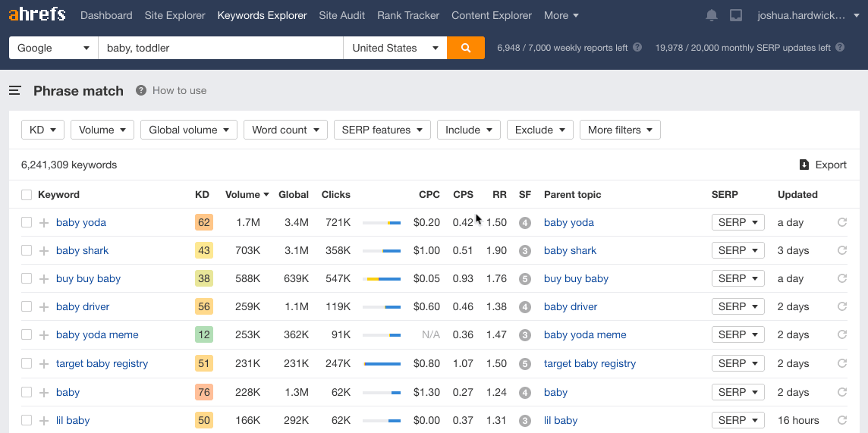Refresh the baby yoda row data
Viewport: 868px width, 433px height.
coord(841,223)
